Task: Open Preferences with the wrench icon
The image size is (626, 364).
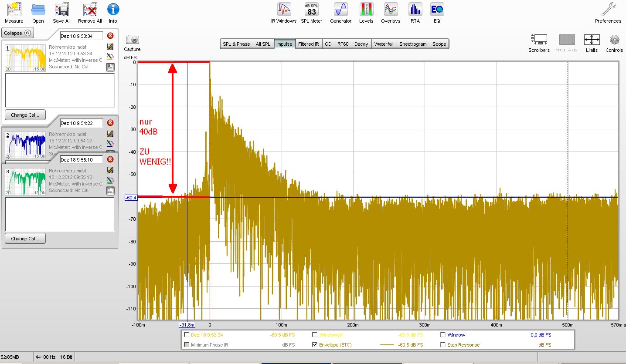Action: click(608, 12)
